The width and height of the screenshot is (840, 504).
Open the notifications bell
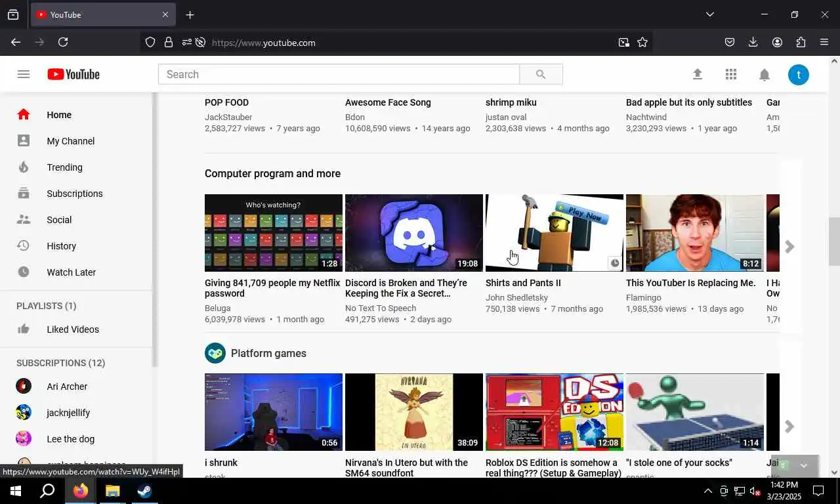(765, 75)
